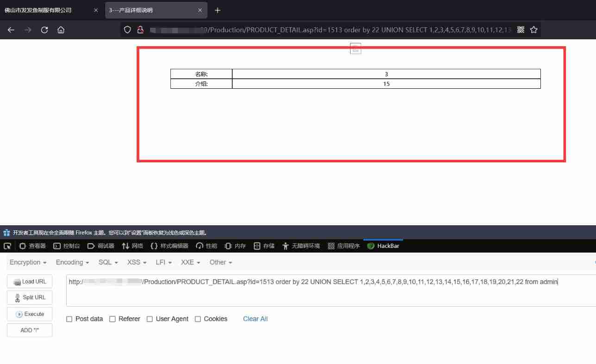Image resolution: width=596 pixels, height=364 pixels.
Task: Open the 无障碍环境 accessibility panel
Action: click(301, 246)
